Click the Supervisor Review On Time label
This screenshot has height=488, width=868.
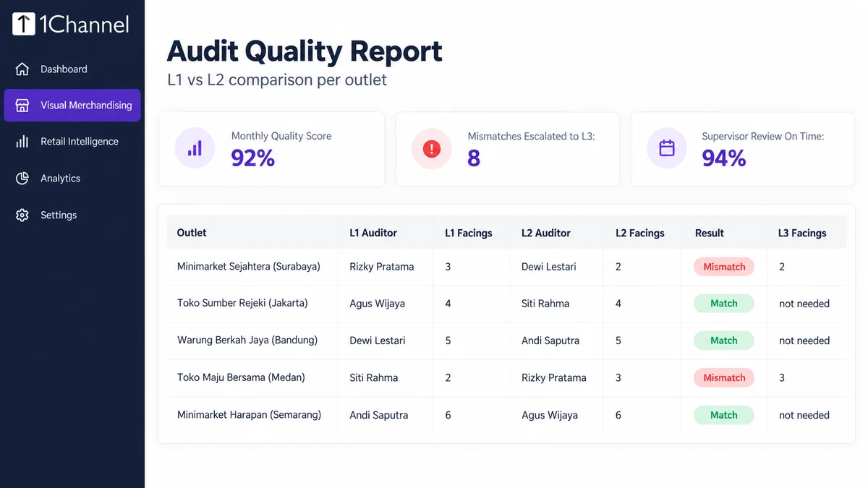click(x=763, y=136)
